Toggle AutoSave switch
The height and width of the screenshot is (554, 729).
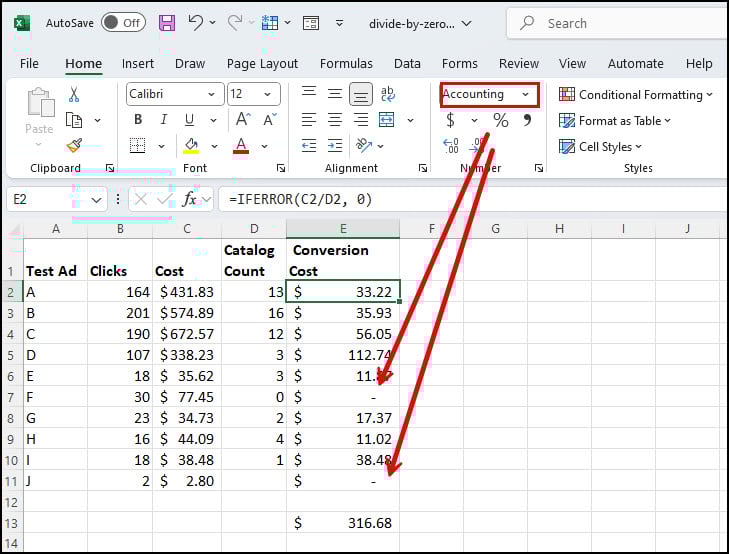(123, 23)
